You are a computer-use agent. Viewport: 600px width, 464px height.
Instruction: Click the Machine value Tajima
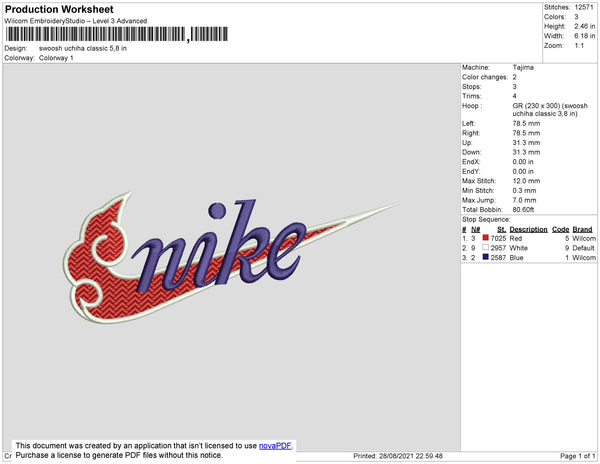[523, 67]
